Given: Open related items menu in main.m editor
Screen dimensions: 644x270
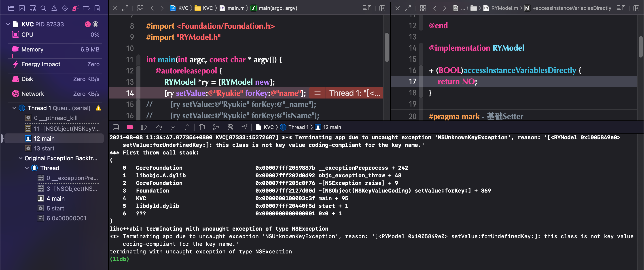Looking at the screenshot, I should 140,8.
